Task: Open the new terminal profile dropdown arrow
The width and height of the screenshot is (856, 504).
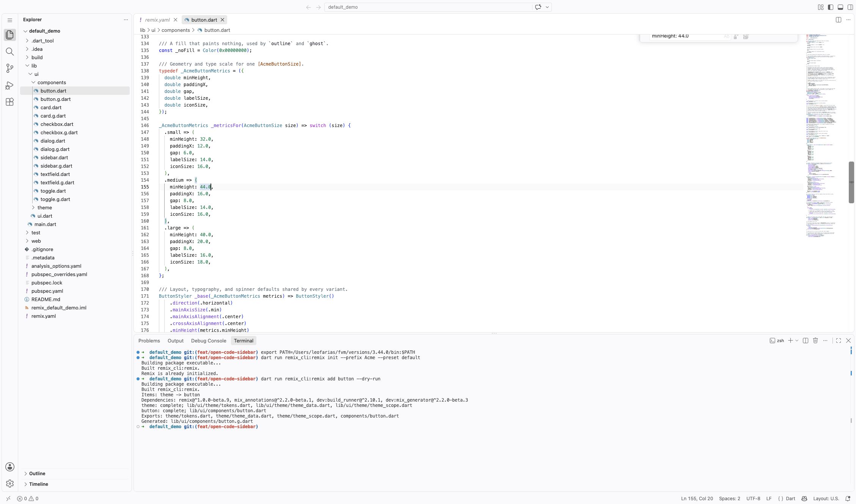Action: click(x=797, y=341)
